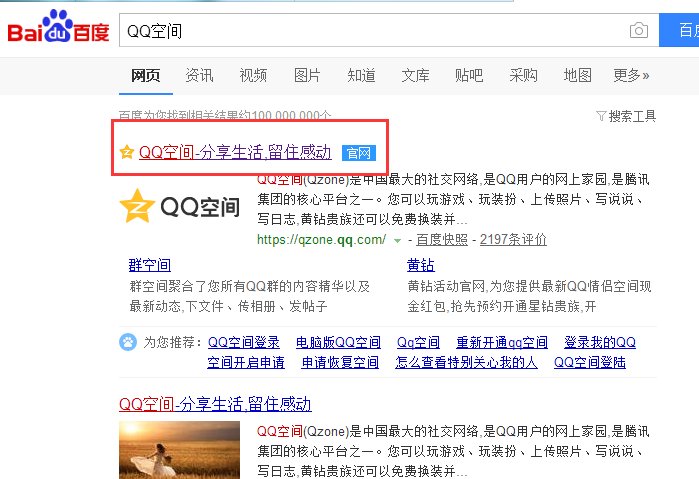The height and width of the screenshot is (479, 699).
Task: Click suggestion Qq空间
Action: (x=418, y=342)
